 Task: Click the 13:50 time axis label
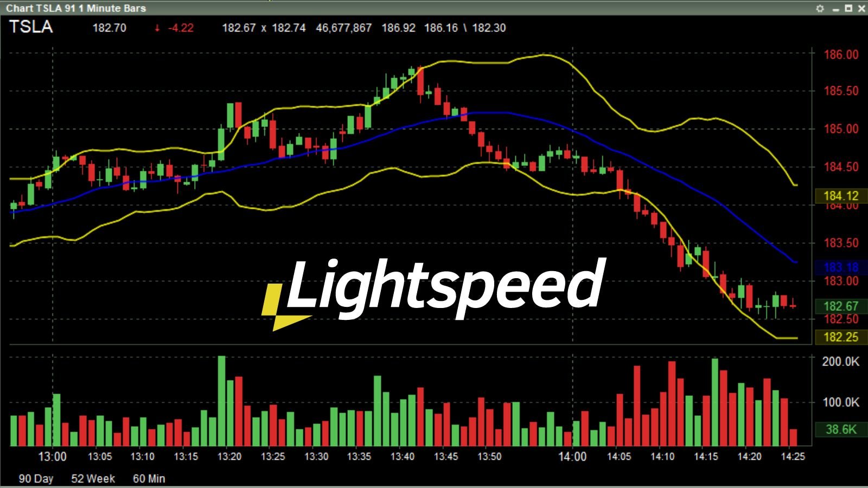point(489,457)
